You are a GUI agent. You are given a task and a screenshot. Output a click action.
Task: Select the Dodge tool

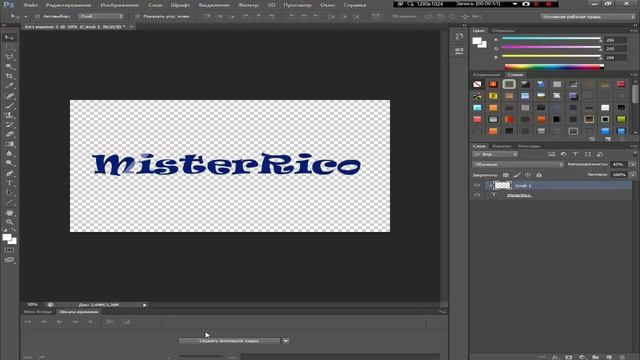point(9,163)
